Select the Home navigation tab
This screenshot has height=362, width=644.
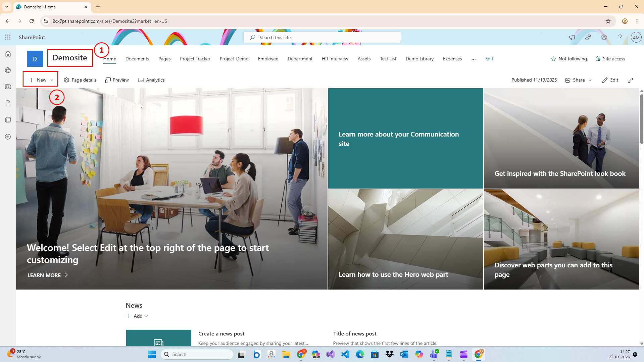tap(110, 59)
